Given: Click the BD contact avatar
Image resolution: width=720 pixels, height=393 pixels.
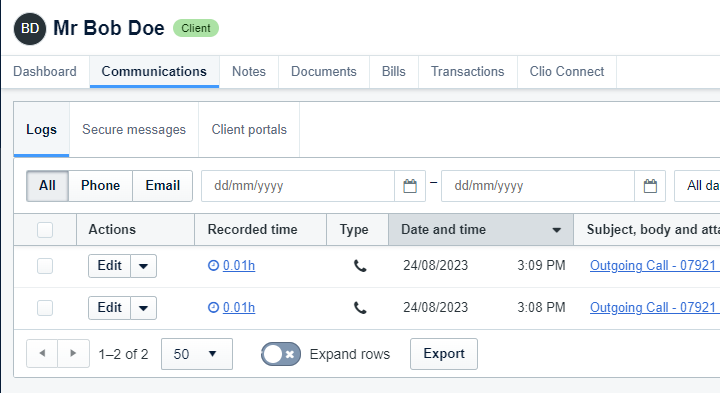Looking at the screenshot, I should pos(30,28).
